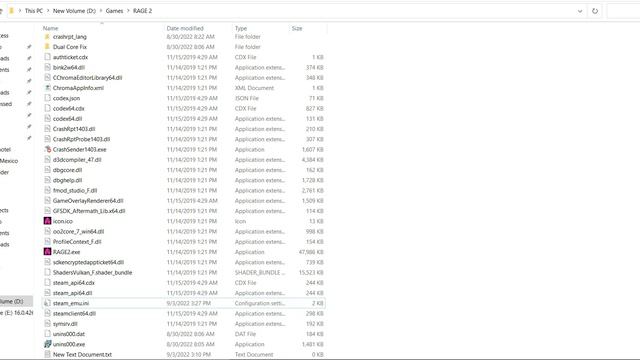This screenshot has height=360, width=640.
Task: Expand the chevron after New Volume (D:)
Action: coord(101,11)
